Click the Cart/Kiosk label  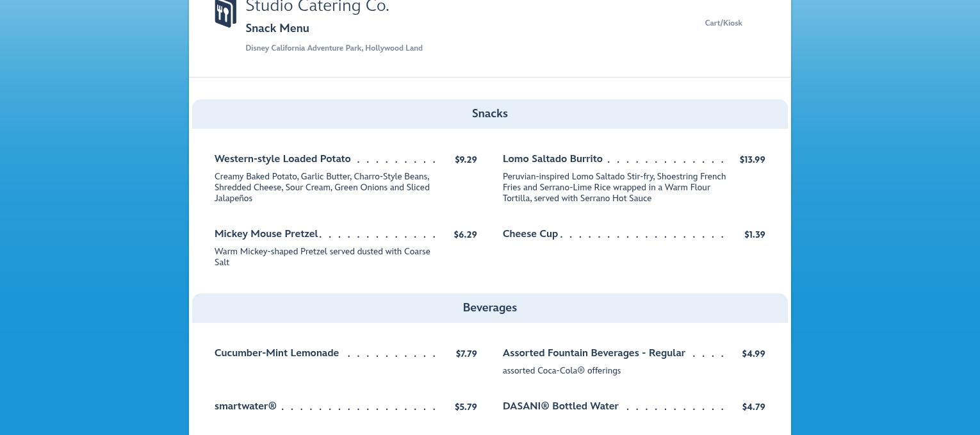point(723,23)
